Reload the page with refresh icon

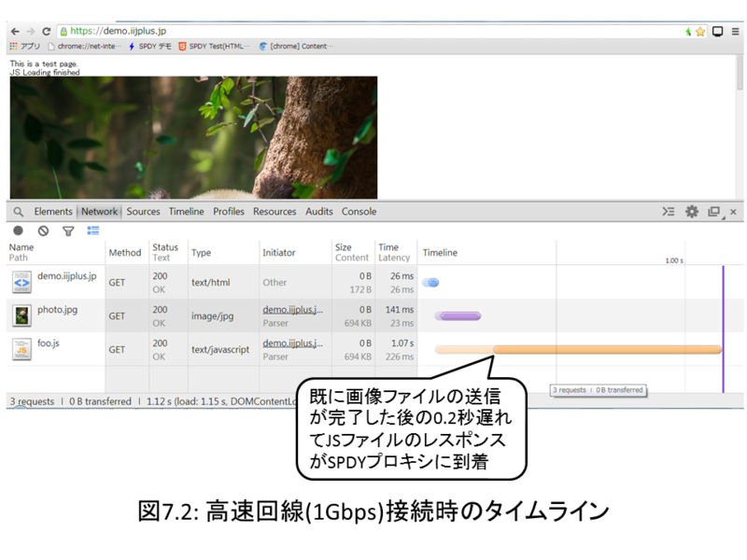coord(46,32)
